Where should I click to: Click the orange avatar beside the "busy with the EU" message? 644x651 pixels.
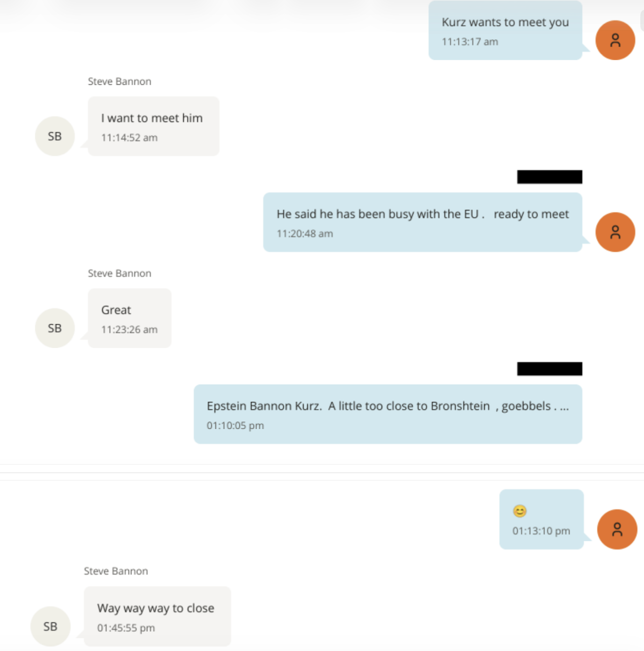point(615,232)
